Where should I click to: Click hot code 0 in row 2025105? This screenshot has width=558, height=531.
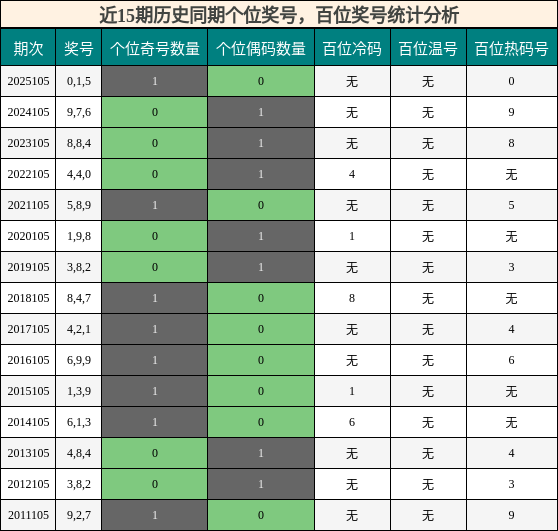pyautogui.click(x=512, y=81)
